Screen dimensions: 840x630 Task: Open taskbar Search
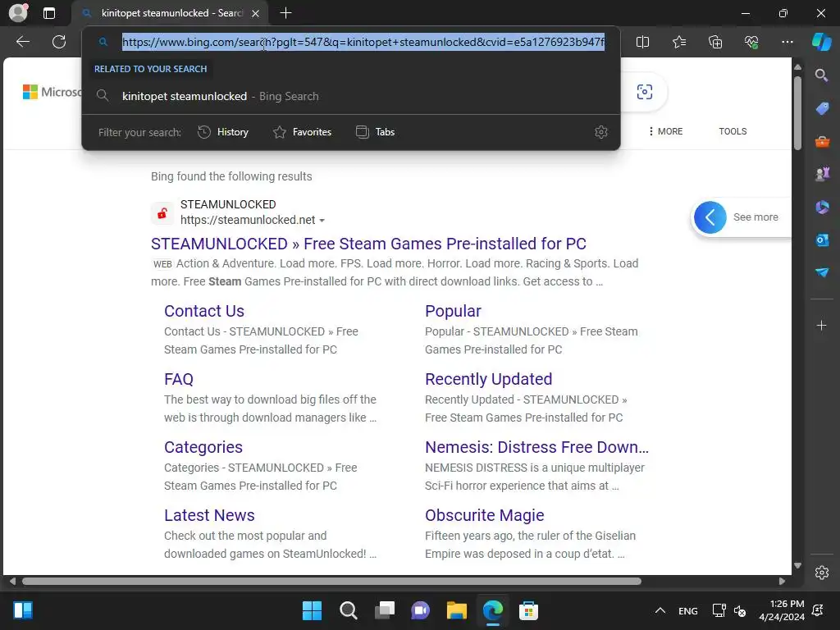(x=348, y=610)
